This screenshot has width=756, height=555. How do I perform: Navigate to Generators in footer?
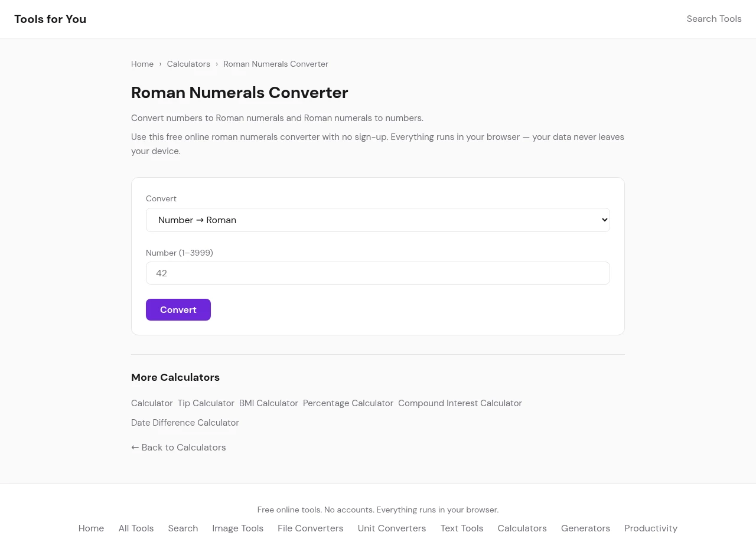[585, 528]
